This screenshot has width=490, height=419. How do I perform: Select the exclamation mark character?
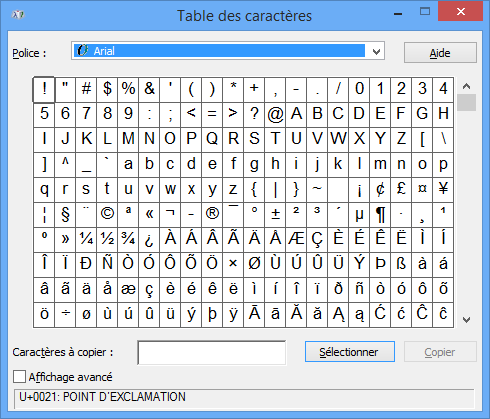click(44, 89)
